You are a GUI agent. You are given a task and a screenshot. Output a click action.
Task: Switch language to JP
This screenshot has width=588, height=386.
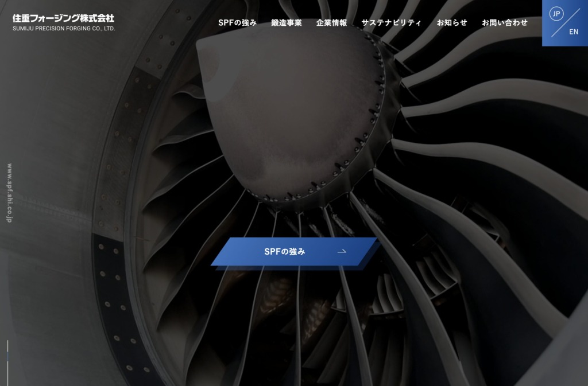[556, 14]
